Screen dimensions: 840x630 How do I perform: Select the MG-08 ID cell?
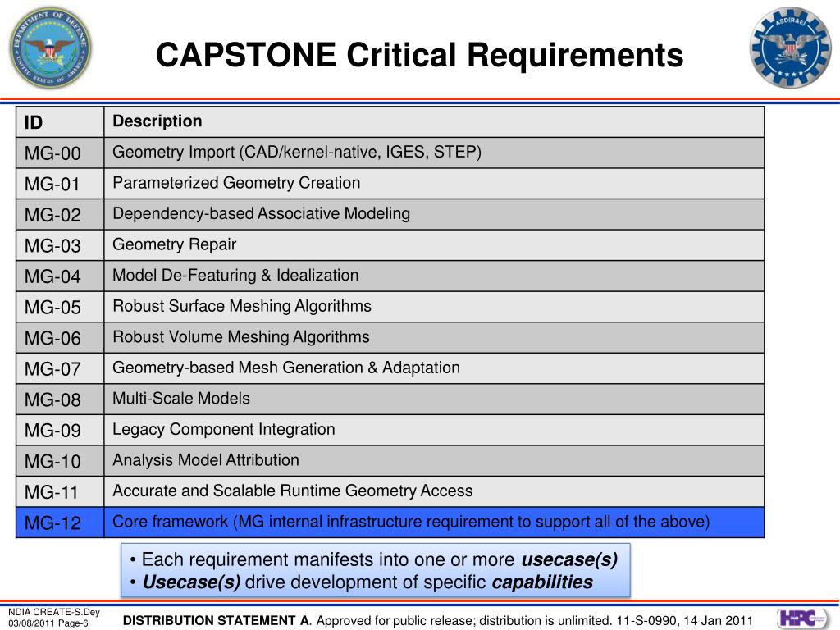point(60,399)
